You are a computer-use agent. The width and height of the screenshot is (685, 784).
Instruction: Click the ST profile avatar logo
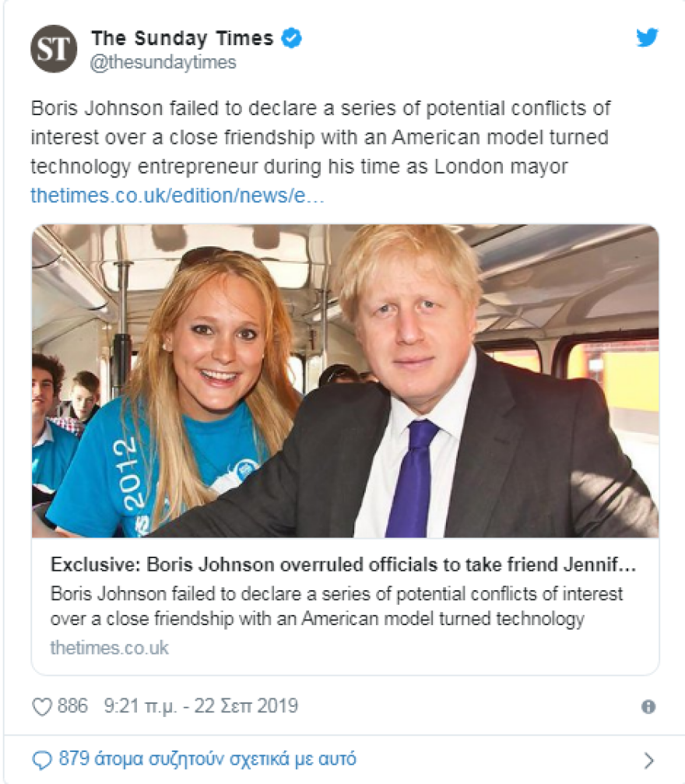[x=54, y=48]
